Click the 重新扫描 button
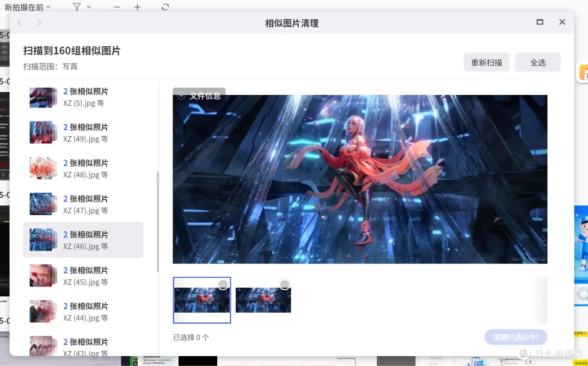The image size is (588, 366). (x=486, y=62)
